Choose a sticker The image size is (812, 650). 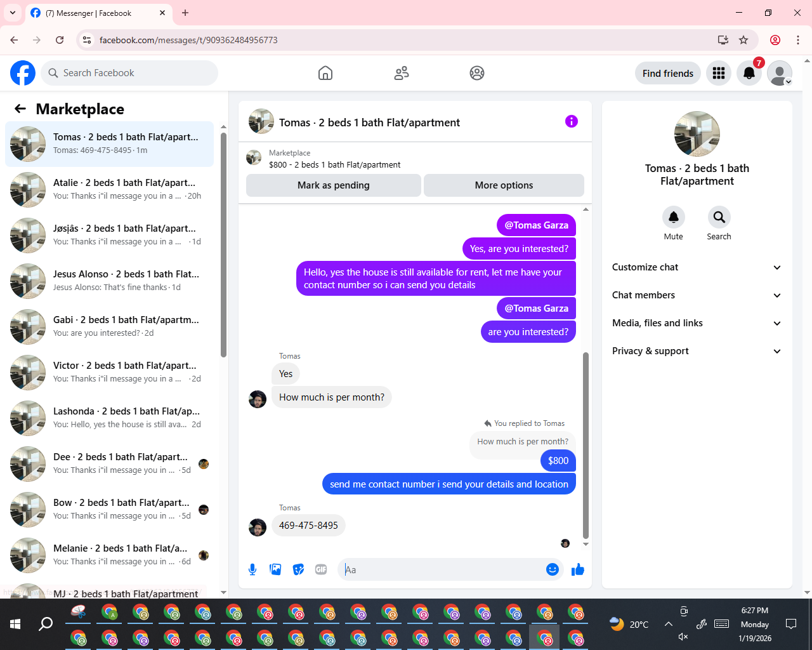[298, 569]
